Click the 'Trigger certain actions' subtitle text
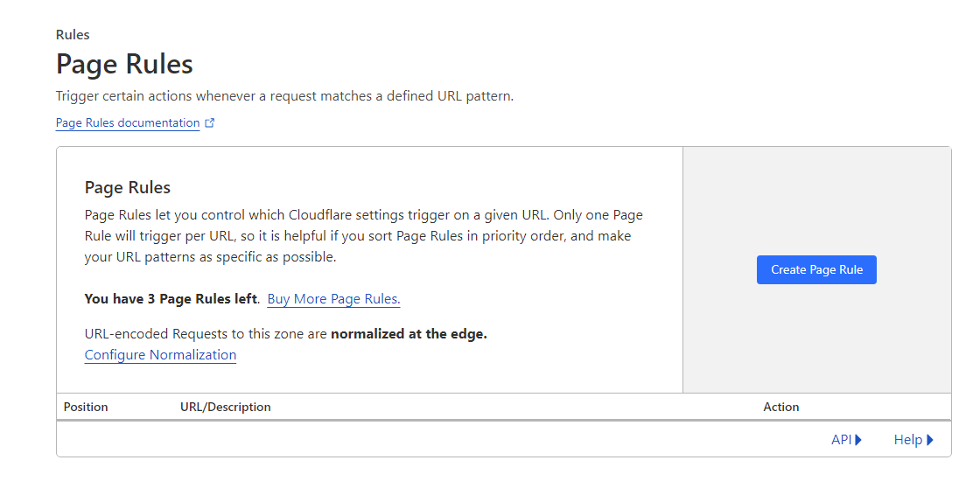This screenshot has height=495, width=980. (x=284, y=96)
